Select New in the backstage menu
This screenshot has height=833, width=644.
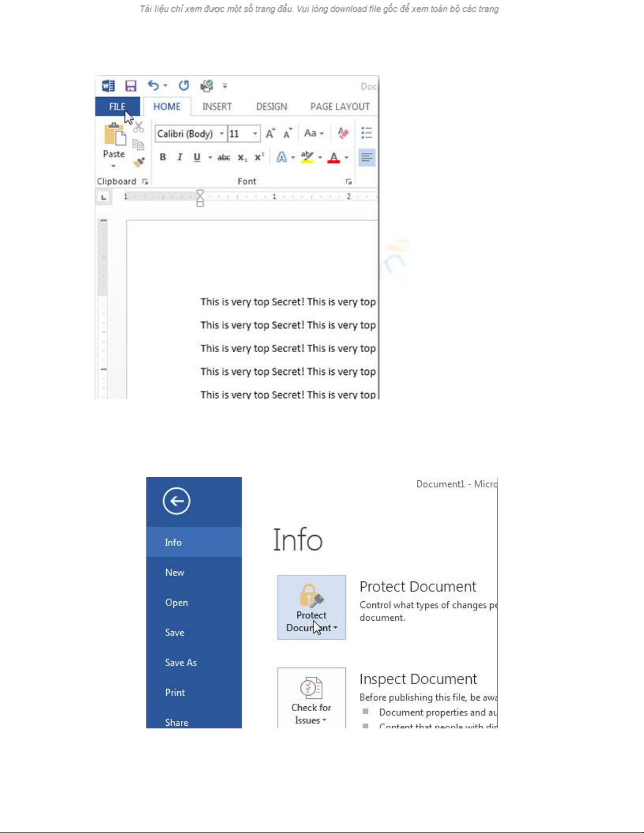click(x=194, y=572)
